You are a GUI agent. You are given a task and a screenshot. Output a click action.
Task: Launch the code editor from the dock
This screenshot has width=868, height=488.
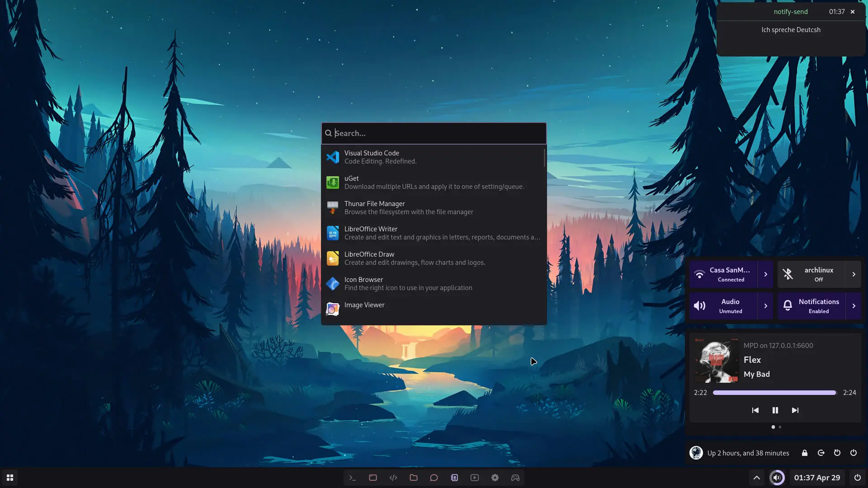point(393,478)
